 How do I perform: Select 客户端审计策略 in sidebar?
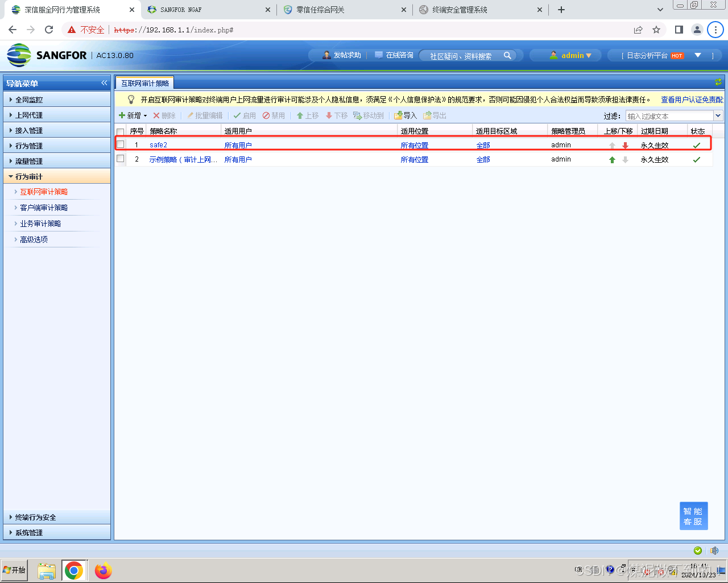click(x=44, y=208)
